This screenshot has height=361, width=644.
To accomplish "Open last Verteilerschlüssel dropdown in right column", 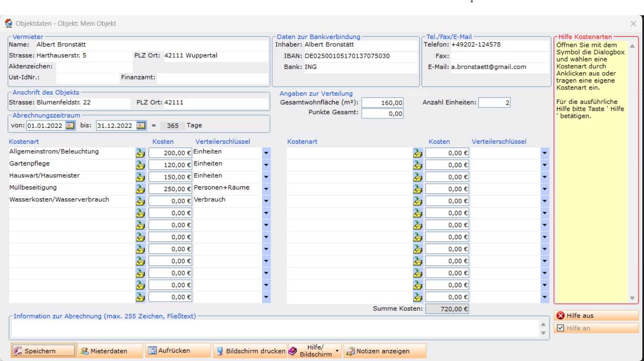I will [544, 297].
